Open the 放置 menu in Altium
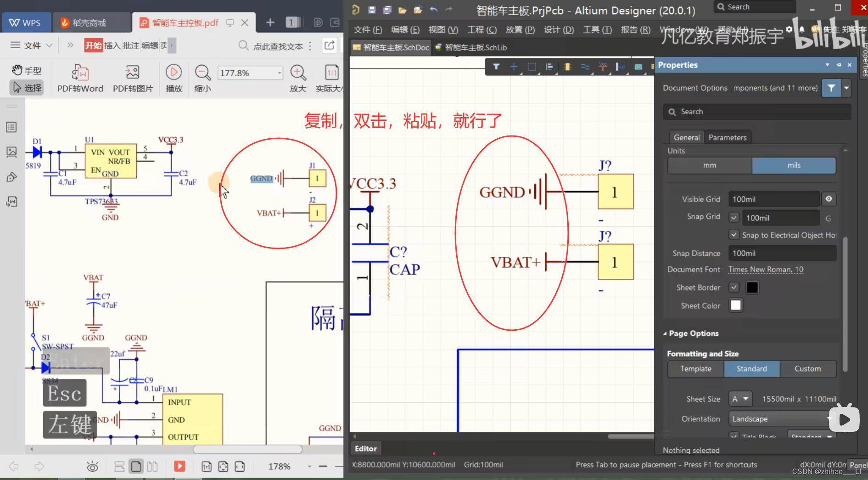 (519, 29)
